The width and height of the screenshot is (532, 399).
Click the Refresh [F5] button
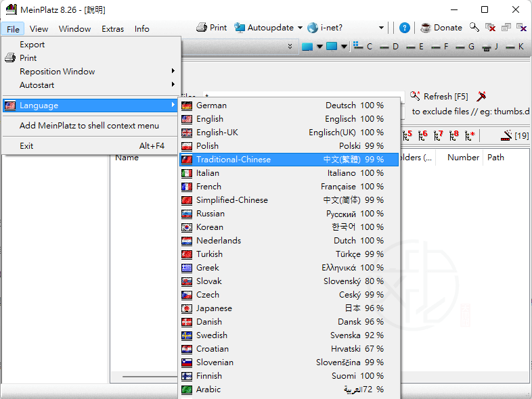(439, 97)
